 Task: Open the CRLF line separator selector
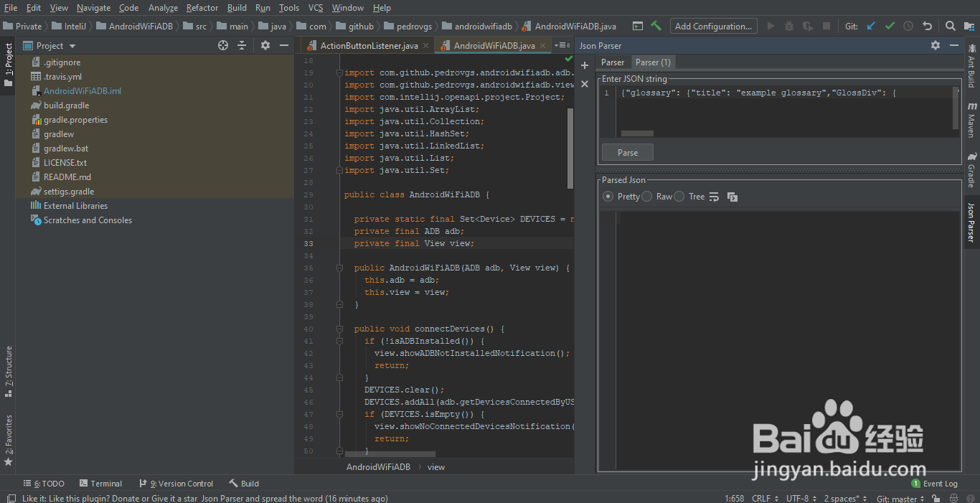click(765, 498)
